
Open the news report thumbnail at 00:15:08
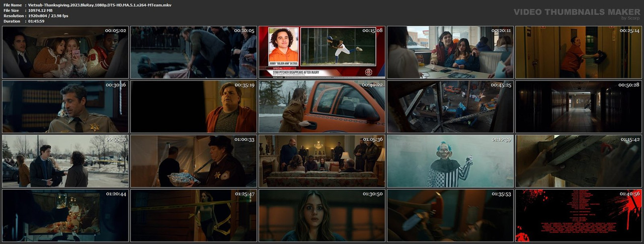tap(322, 52)
